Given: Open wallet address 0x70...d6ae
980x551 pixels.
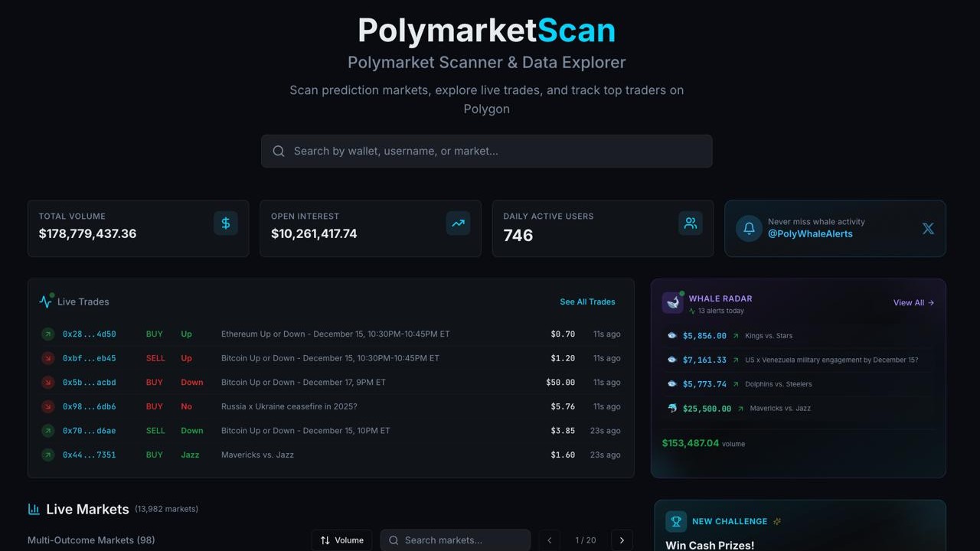Looking at the screenshot, I should click(x=90, y=431).
